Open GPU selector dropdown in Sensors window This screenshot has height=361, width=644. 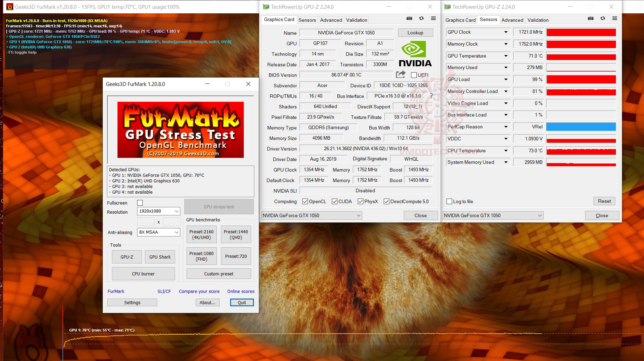pyautogui.click(x=493, y=215)
